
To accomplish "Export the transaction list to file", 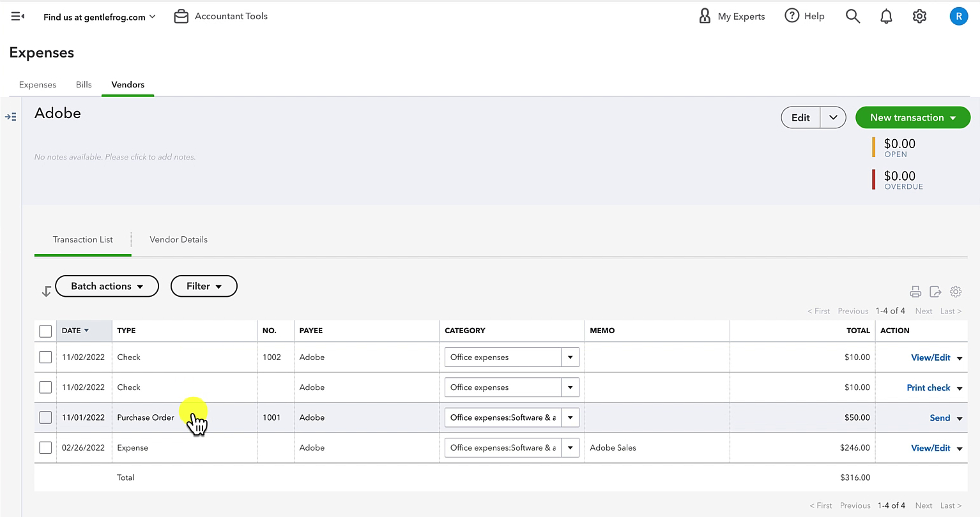I will 935,292.
